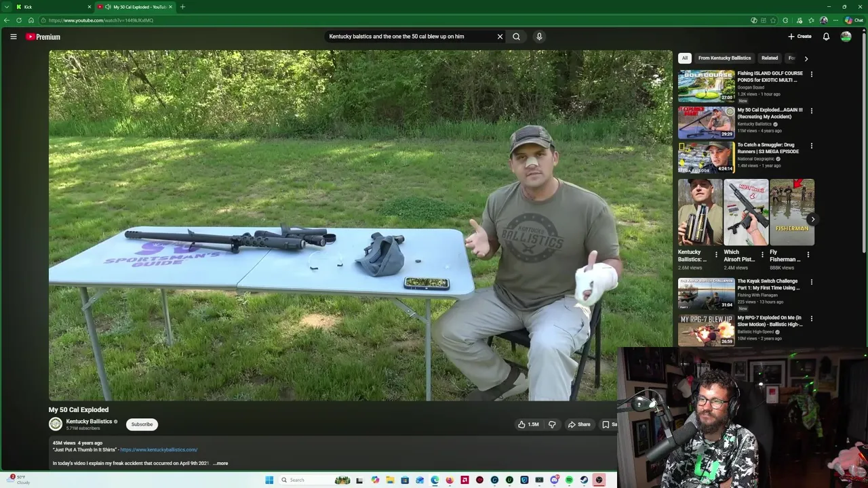Open options for Kentucky Ballistics short
The width and height of the screenshot is (868, 488).
716,255
